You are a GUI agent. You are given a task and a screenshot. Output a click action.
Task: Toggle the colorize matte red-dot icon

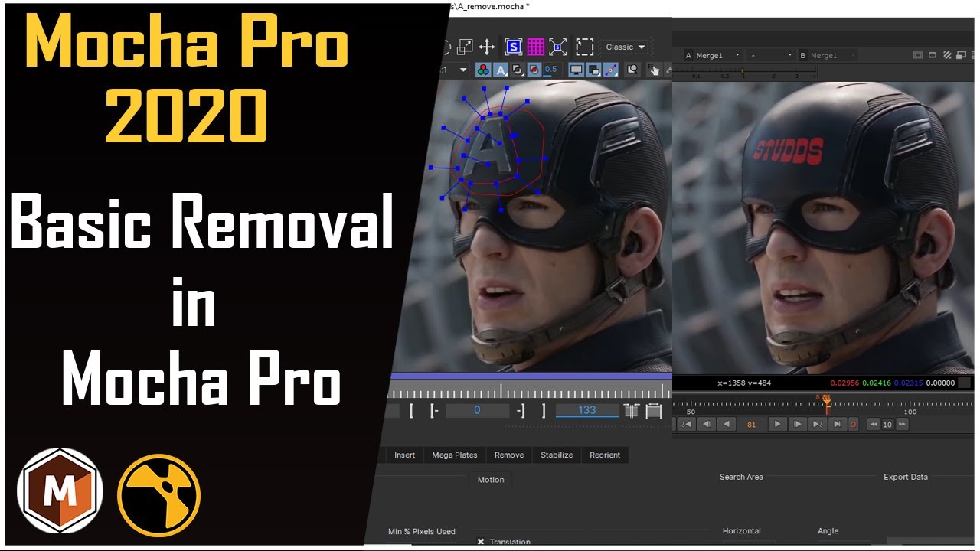point(534,69)
